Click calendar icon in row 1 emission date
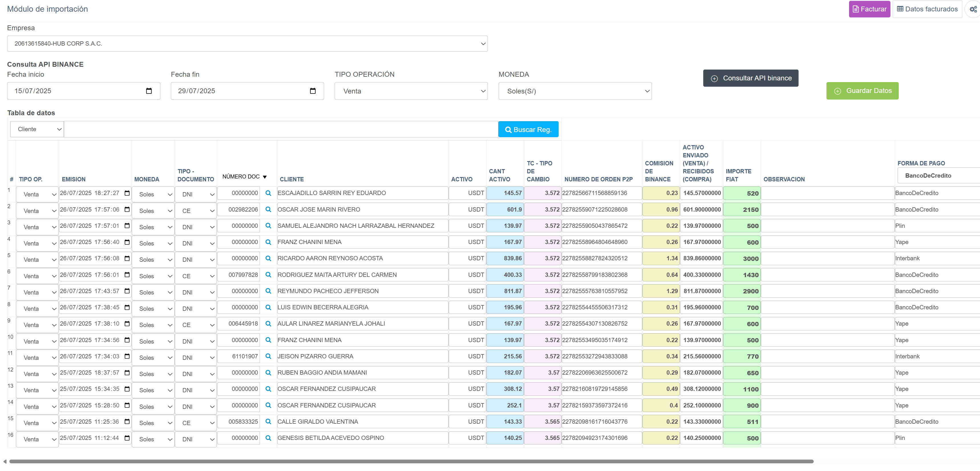980x471 pixels. [127, 193]
